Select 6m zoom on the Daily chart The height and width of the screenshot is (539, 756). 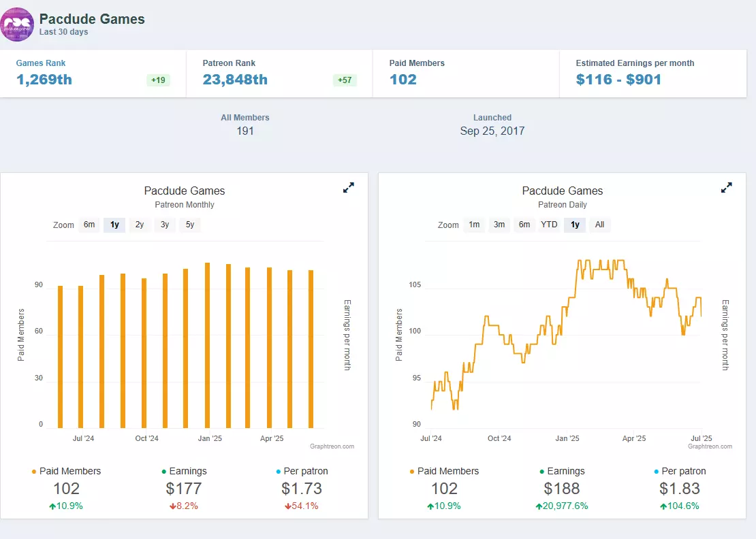tap(524, 225)
